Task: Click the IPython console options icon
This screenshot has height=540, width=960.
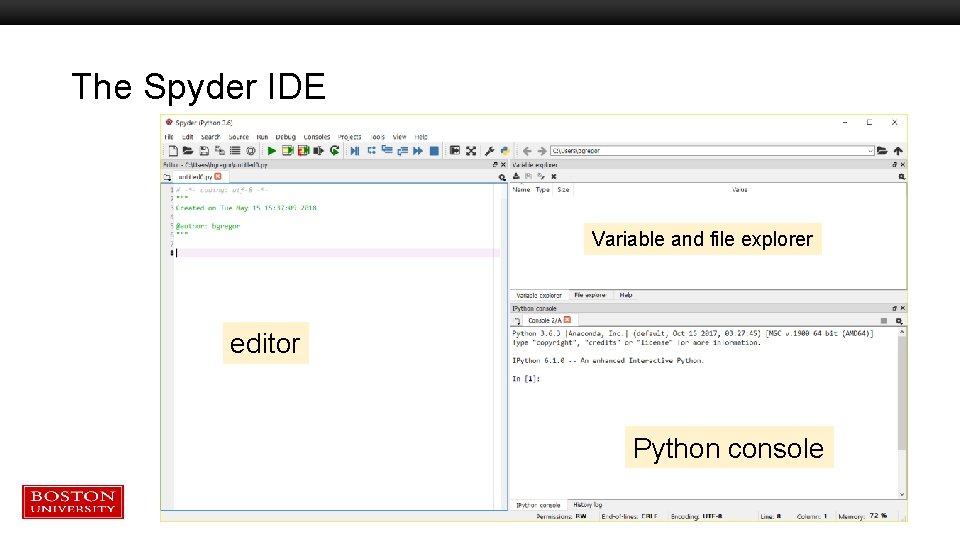Action: click(x=899, y=321)
